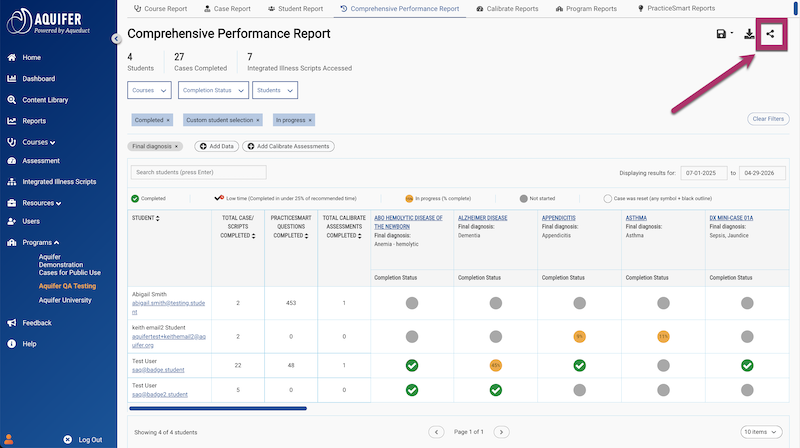Open the Courses filter dropdown
Screen dimensions: 800x448
pos(149,90)
